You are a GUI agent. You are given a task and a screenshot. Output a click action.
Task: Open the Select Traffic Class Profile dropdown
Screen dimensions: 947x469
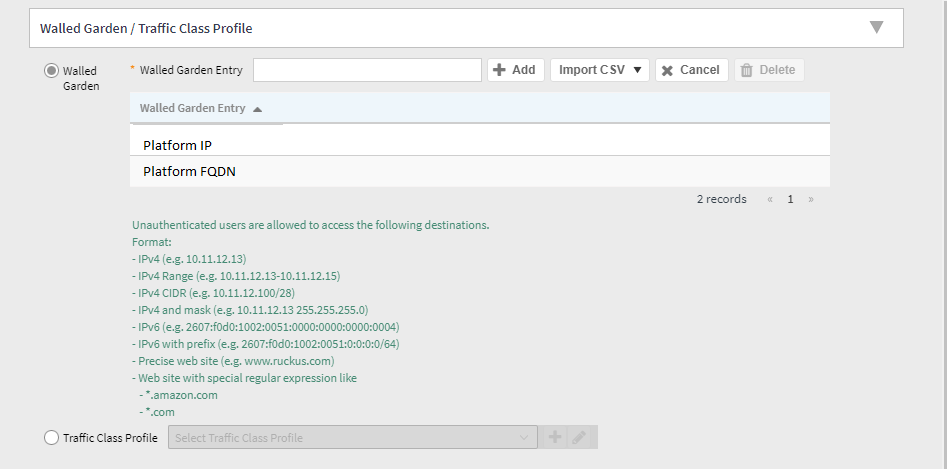[x=354, y=437]
